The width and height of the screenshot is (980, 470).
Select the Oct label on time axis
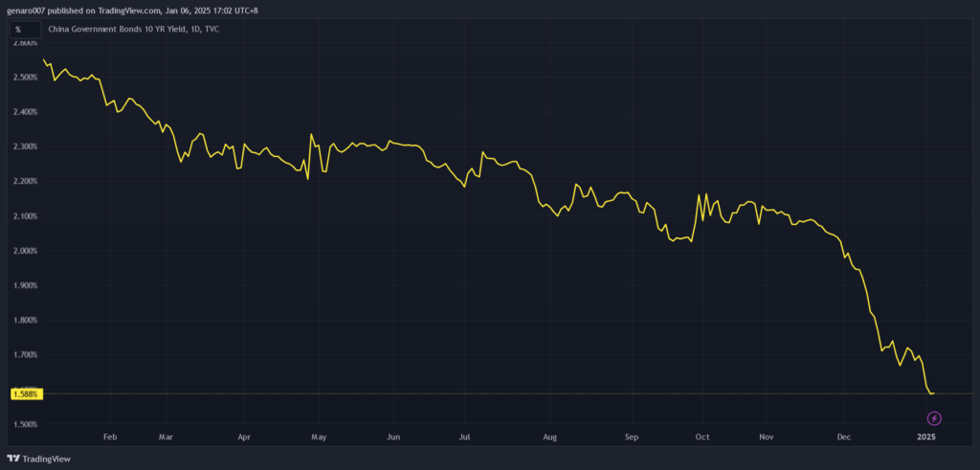click(x=702, y=436)
